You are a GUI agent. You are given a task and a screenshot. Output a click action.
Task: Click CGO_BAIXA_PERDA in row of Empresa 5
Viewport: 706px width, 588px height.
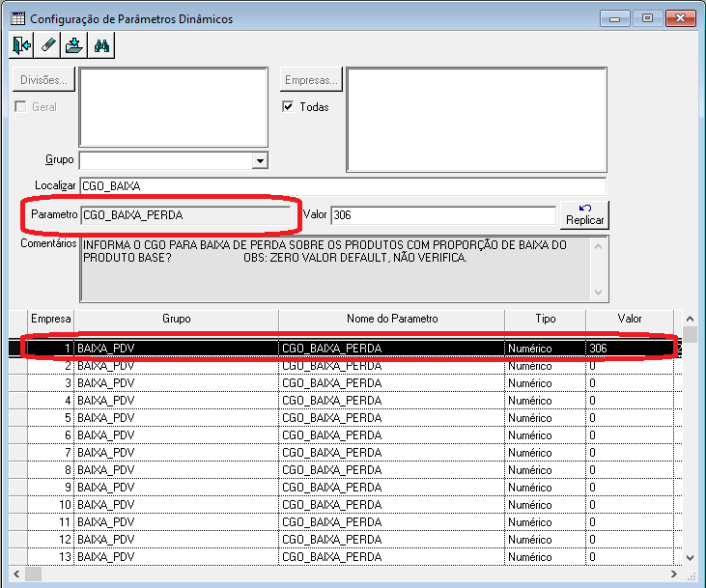pos(332,418)
